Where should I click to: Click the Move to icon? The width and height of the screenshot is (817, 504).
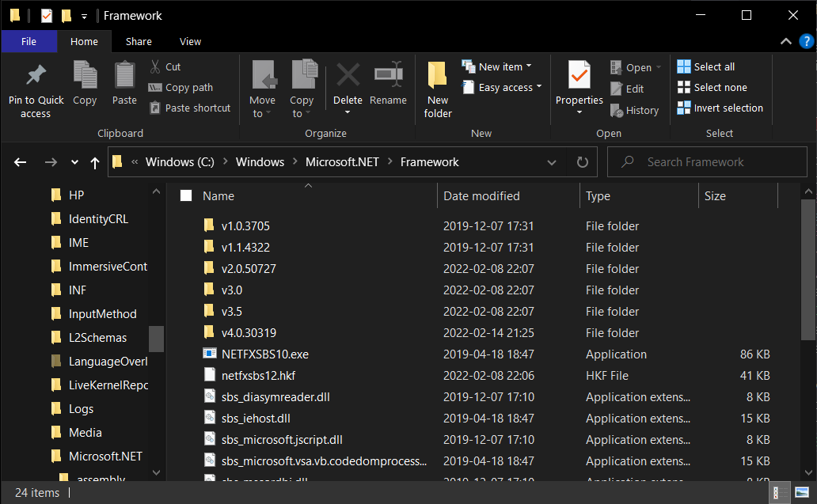(264, 75)
